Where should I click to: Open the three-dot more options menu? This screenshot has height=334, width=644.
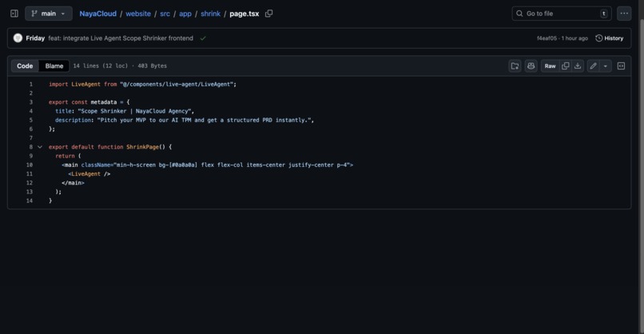point(624,14)
